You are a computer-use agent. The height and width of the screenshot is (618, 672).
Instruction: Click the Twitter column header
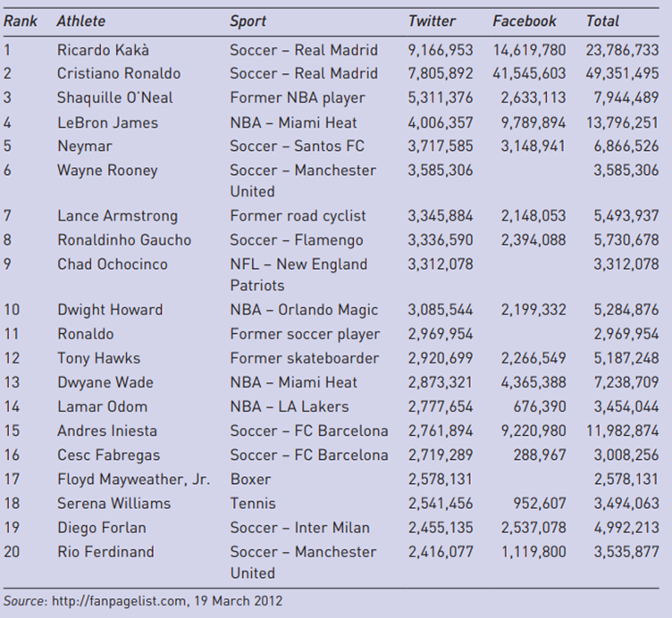tap(432, 21)
